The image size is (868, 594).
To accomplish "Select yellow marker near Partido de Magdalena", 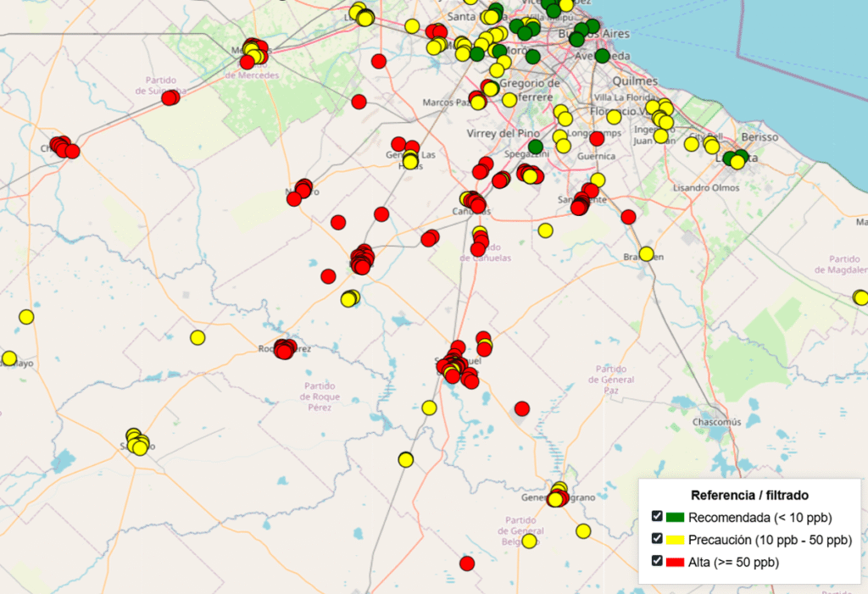I will pyautogui.click(x=860, y=297).
